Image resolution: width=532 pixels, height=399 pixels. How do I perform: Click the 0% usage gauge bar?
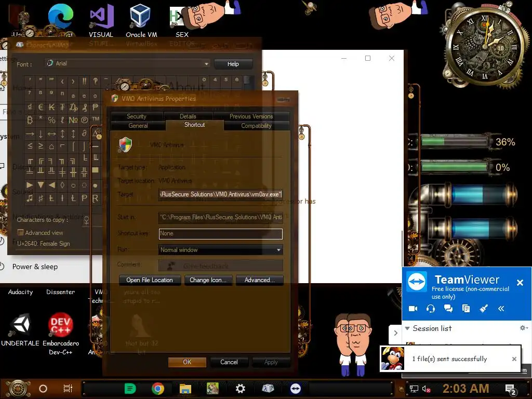point(455,167)
